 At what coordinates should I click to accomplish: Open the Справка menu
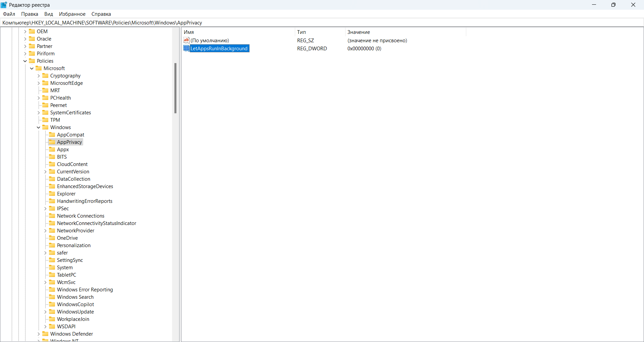(101, 14)
